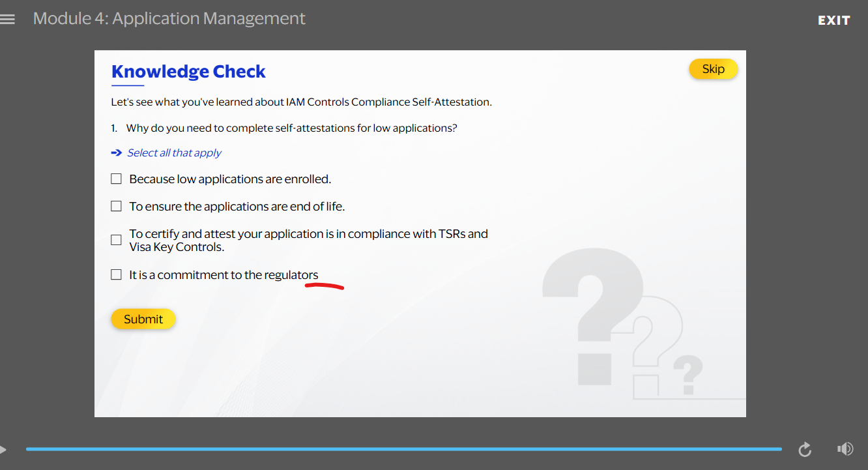The height and width of the screenshot is (470, 868).
Task: Click the red underline below regulators
Action: 324,286
